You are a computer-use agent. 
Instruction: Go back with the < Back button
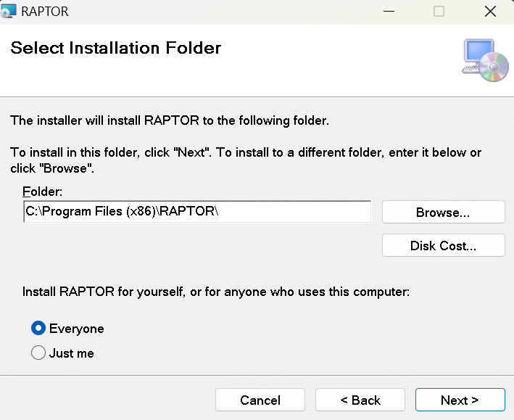360,400
